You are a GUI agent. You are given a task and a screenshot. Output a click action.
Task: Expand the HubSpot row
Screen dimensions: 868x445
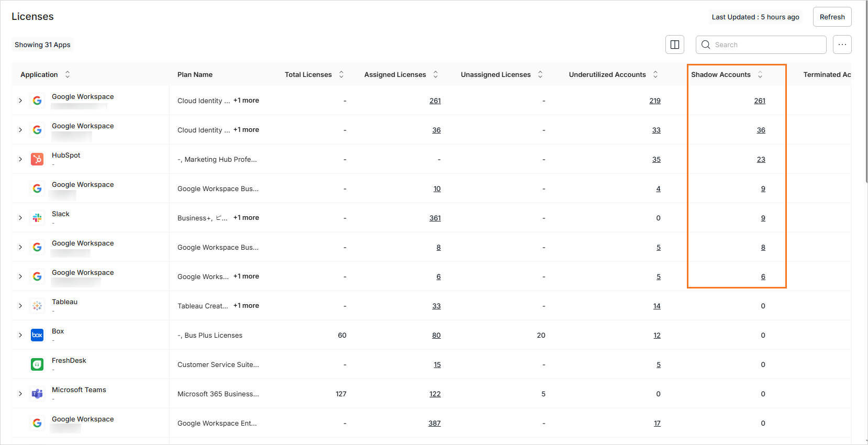pyautogui.click(x=20, y=159)
